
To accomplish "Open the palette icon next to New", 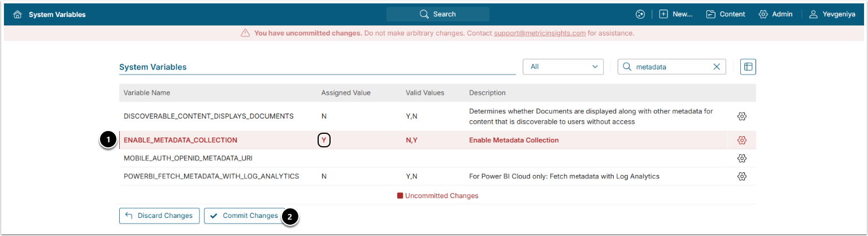I will 640,14.
